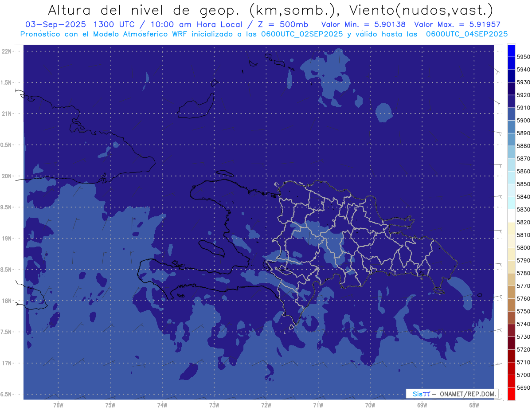532x411 pixels.
Task: Click the 22N latitude axis label
Action: click(7, 51)
